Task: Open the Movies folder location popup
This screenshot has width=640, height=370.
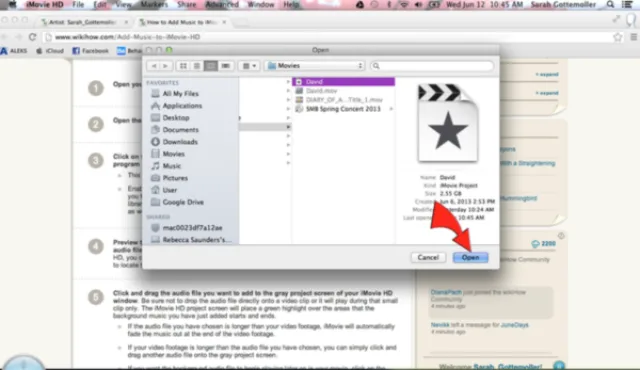Action: click(315, 66)
